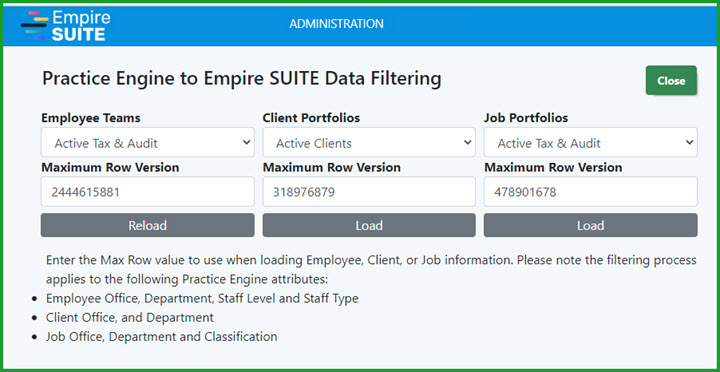Focus the row version field showing 478901678

(x=590, y=192)
